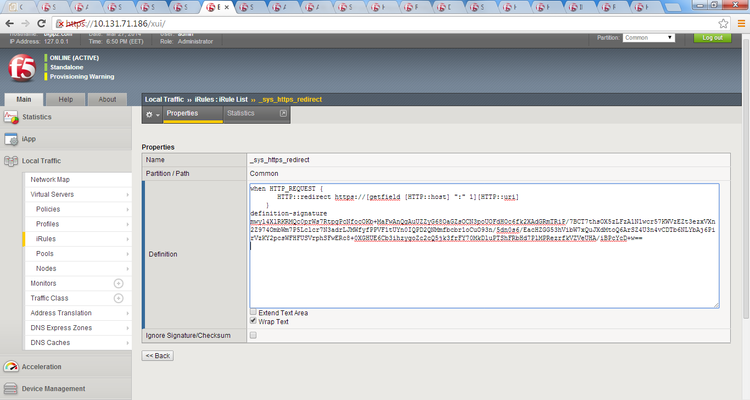Image resolution: width=750 pixels, height=400 pixels.
Task: Click the F5 logo icon
Action: point(22,67)
